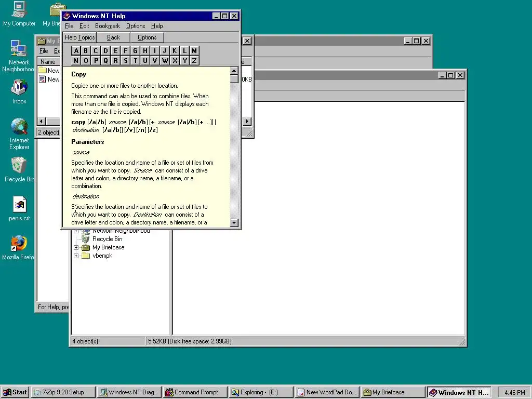Switch to My Briefcase taskbar button
532x399 pixels.
(x=393, y=392)
